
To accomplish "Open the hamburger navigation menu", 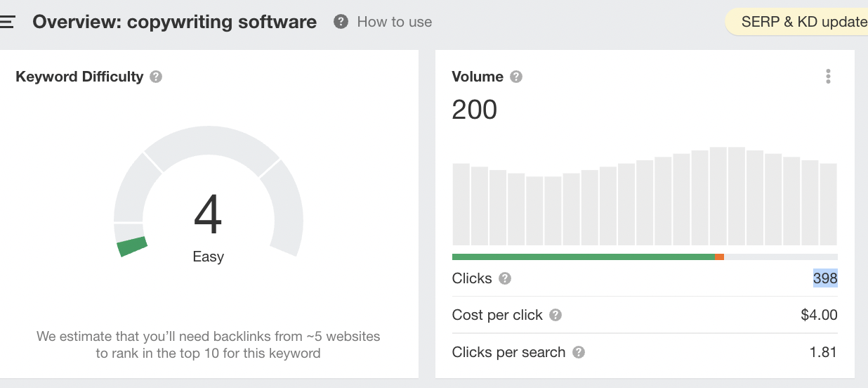I will pos(7,22).
